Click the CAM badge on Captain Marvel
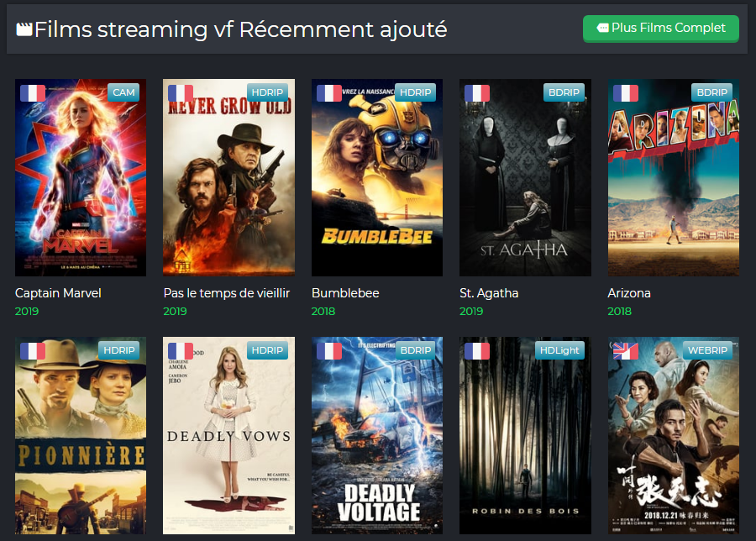The height and width of the screenshot is (541, 756). coord(123,92)
